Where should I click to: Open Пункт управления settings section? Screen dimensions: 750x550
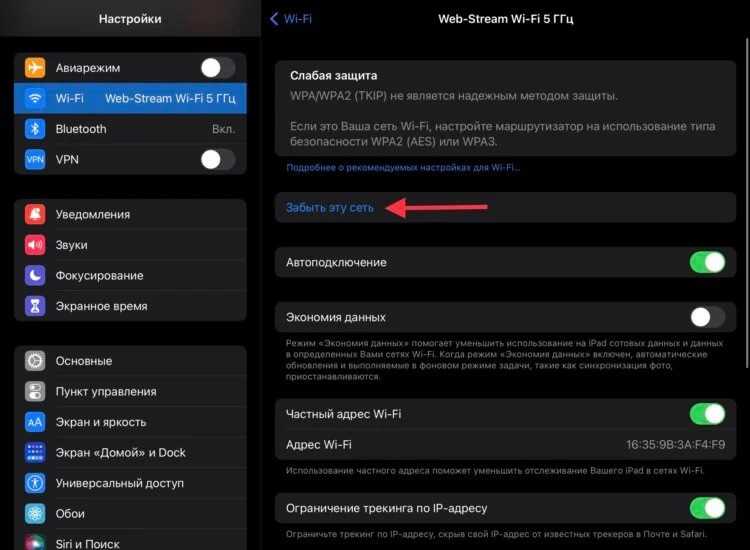(x=130, y=391)
